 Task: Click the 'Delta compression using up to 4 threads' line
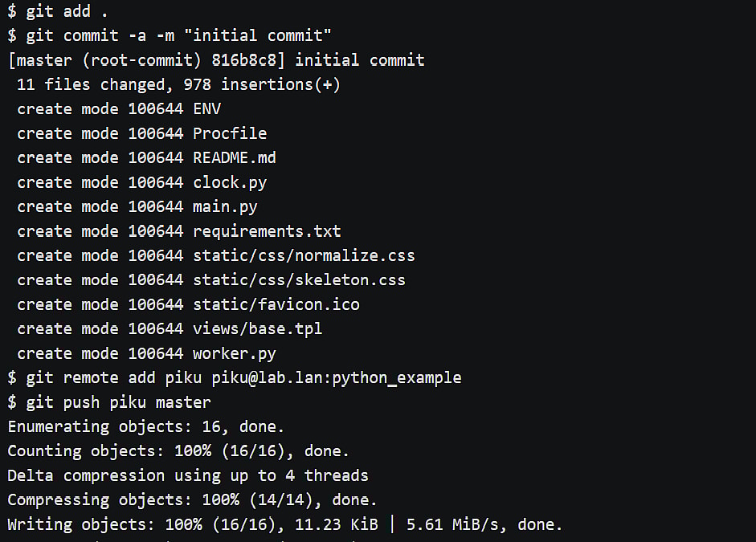[x=188, y=476]
